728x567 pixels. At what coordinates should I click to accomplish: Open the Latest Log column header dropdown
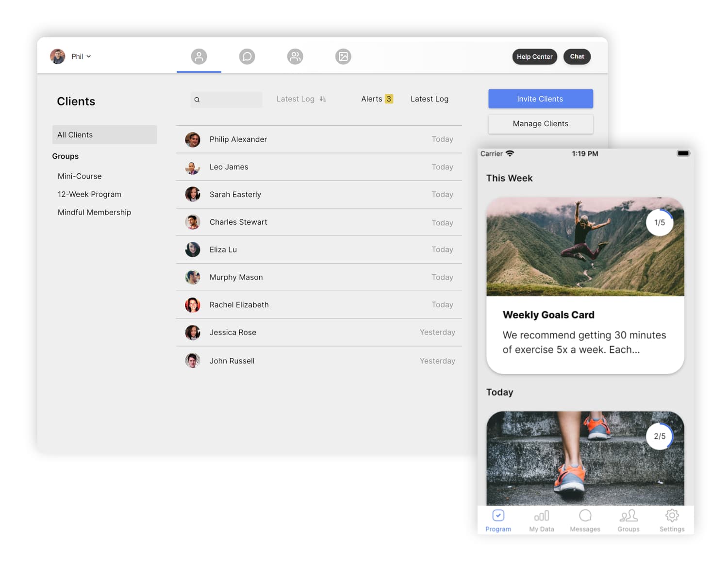click(429, 99)
